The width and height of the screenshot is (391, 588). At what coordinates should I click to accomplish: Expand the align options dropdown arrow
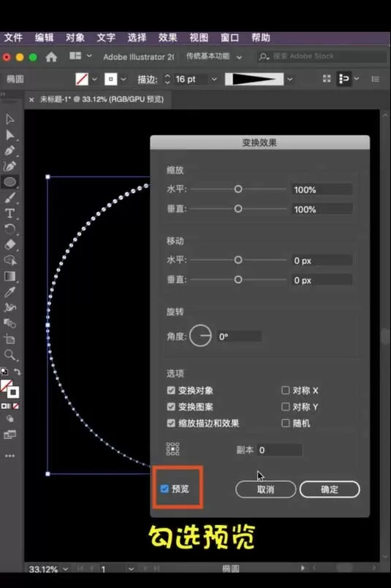tap(357, 79)
